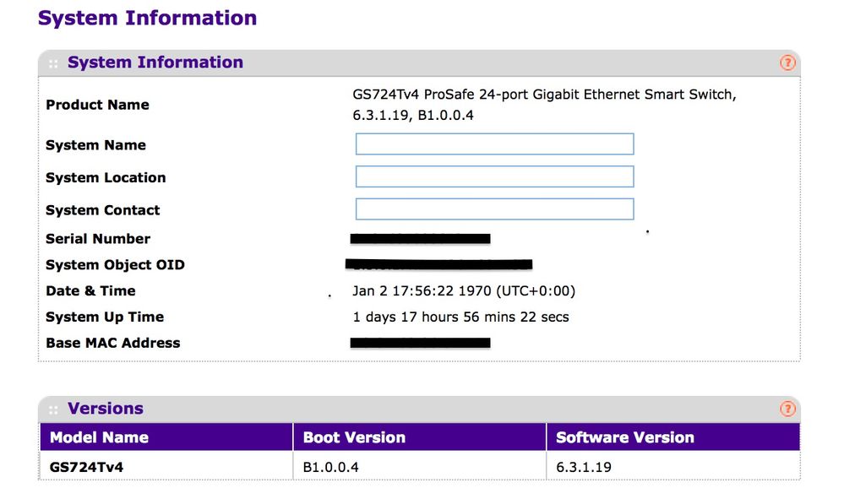Focus the System Name input field

click(494, 144)
